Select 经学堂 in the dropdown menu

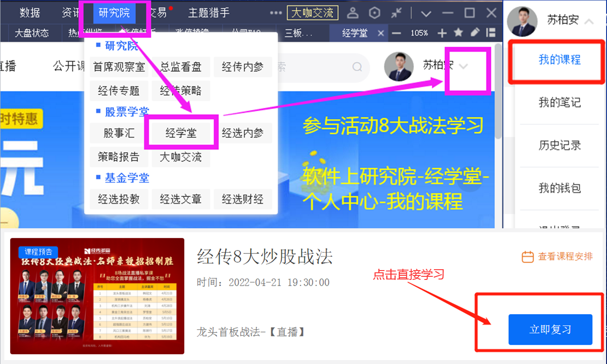[x=181, y=133]
